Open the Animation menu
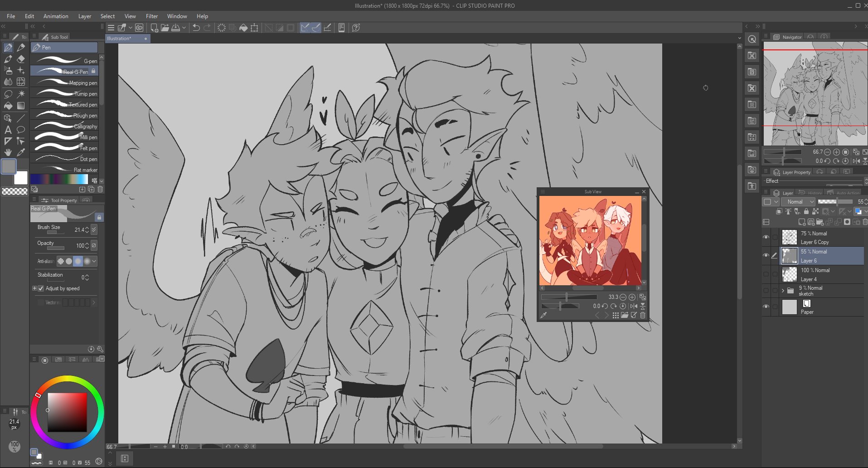Viewport: 868px width, 468px height. 56,16
